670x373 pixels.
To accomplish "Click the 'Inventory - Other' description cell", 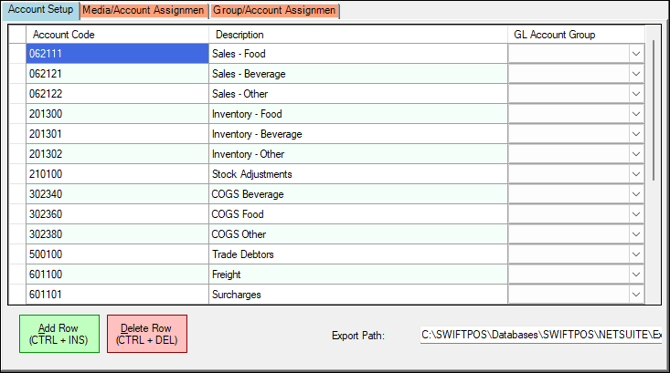I will click(358, 154).
